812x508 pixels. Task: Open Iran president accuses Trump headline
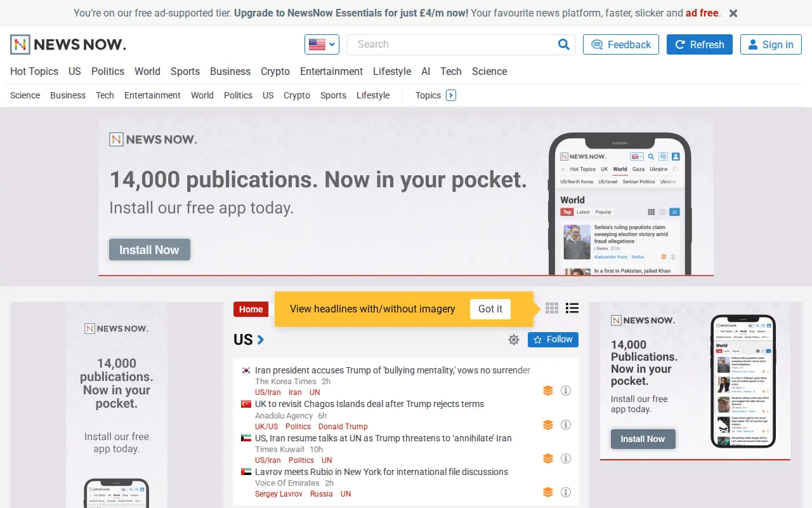pyautogui.click(x=393, y=370)
